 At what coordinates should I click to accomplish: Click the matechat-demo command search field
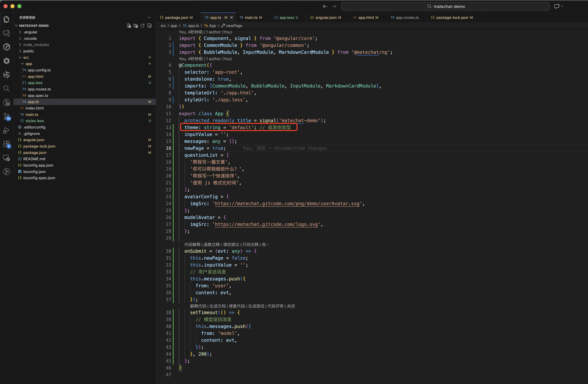[445, 6]
